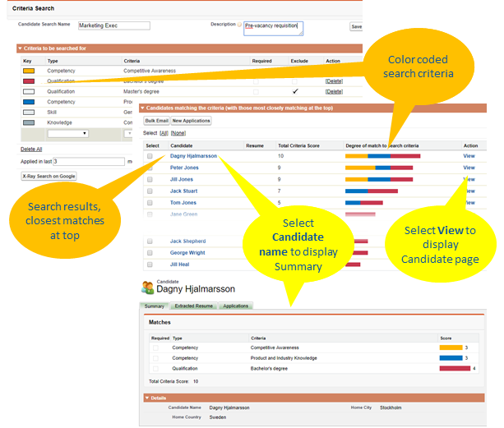This screenshot has height=428, width=504.
Task: Click the help icon next to Description
Action: 241,25
